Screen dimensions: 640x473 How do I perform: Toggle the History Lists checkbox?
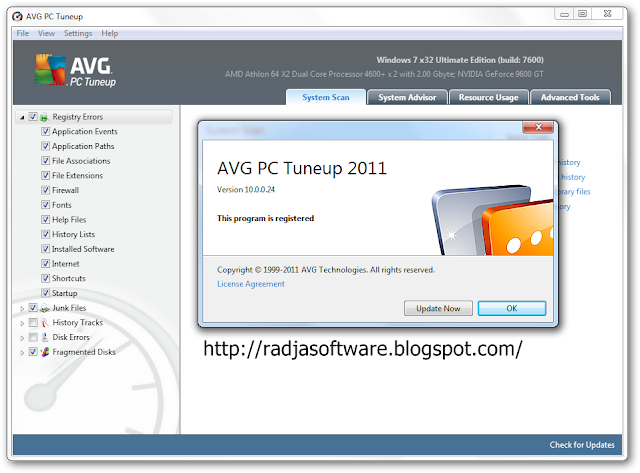[x=45, y=234]
